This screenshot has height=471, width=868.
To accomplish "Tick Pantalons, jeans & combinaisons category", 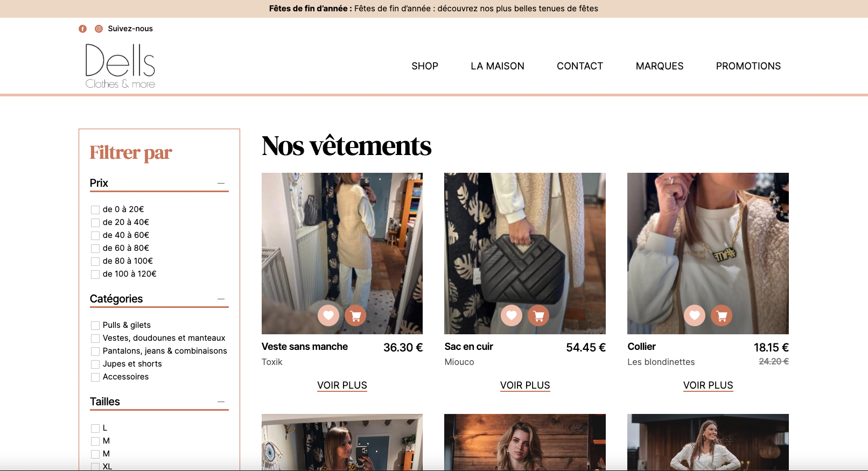I will click(95, 352).
